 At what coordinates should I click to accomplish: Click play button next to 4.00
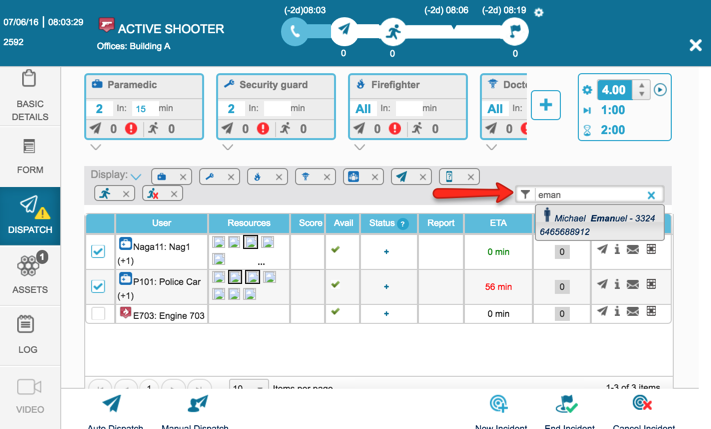660,90
